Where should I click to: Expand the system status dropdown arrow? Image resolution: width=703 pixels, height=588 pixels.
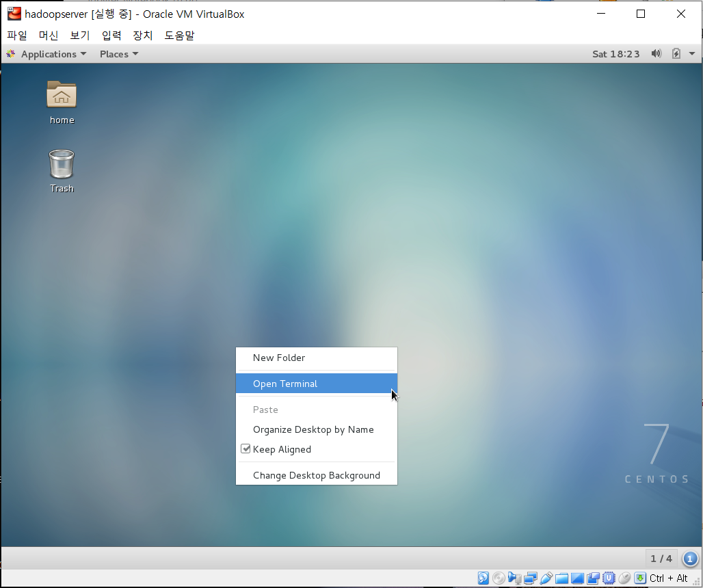692,54
